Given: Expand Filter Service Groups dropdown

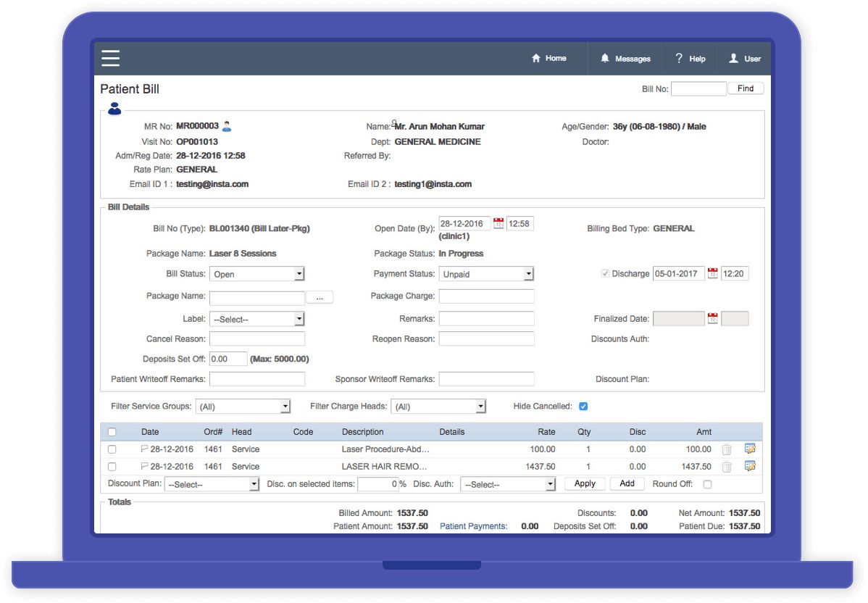Looking at the screenshot, I should (x=243, y=407).
